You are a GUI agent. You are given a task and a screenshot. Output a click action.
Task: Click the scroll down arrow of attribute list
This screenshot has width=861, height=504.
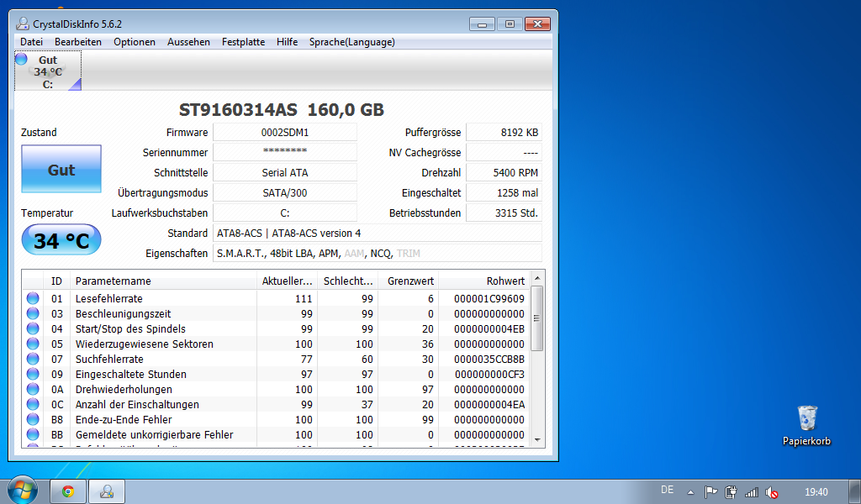tap(537, 440)
